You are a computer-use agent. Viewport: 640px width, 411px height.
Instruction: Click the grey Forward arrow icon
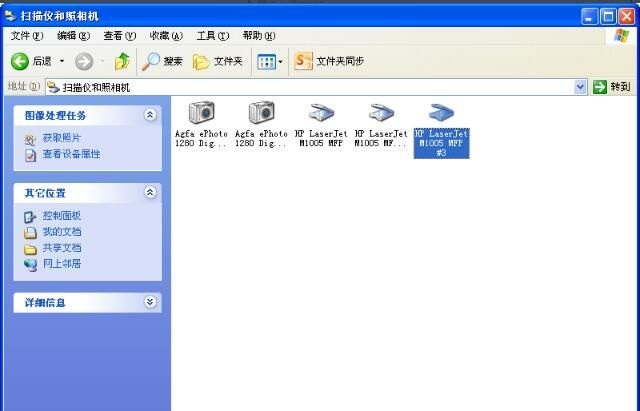click(84, 62)
